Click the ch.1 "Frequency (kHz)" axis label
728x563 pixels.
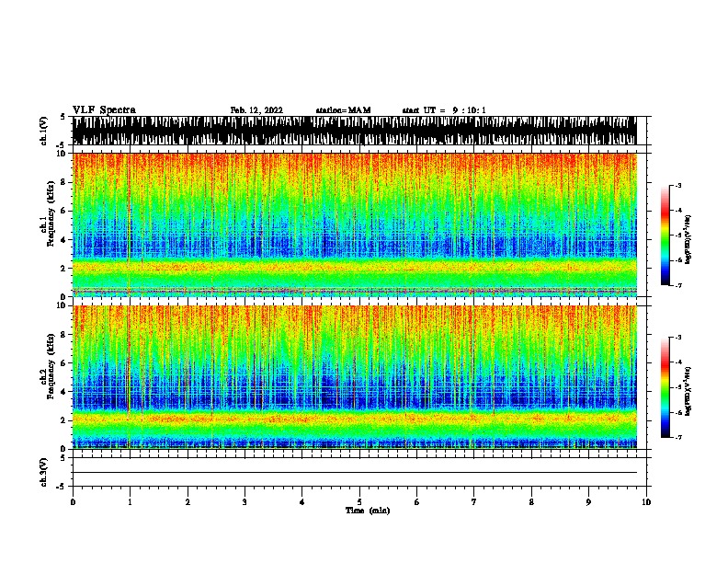tap(51, 213)
